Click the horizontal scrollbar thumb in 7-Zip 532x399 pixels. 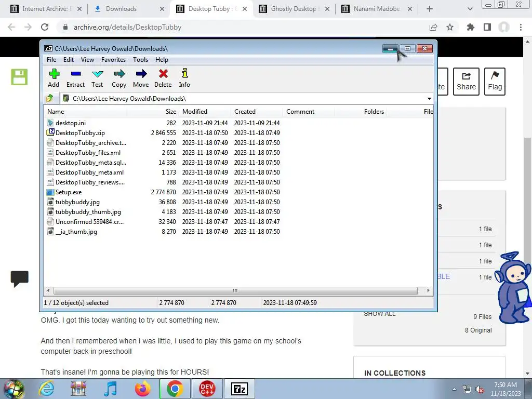235,290
